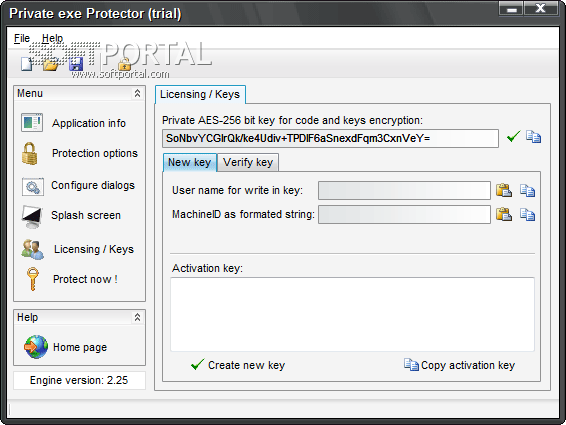Image resolution: width=566 pixels, height=425 pixels.
Task: Click the Create new key button
Action: 238,365
